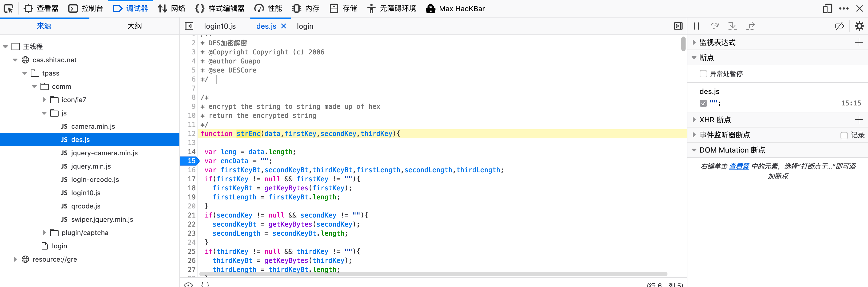Click the step out icon
Image resolution: width=868 pixels, height=287 pixels.
(751, 26)
